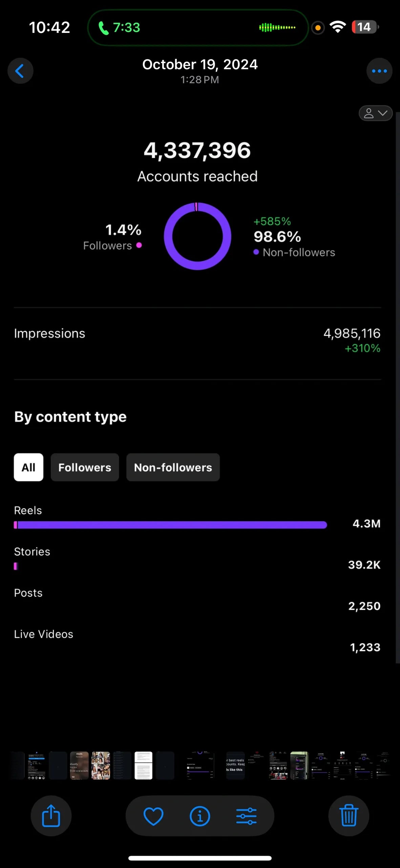Switch to the Non-followers filter

173,467
